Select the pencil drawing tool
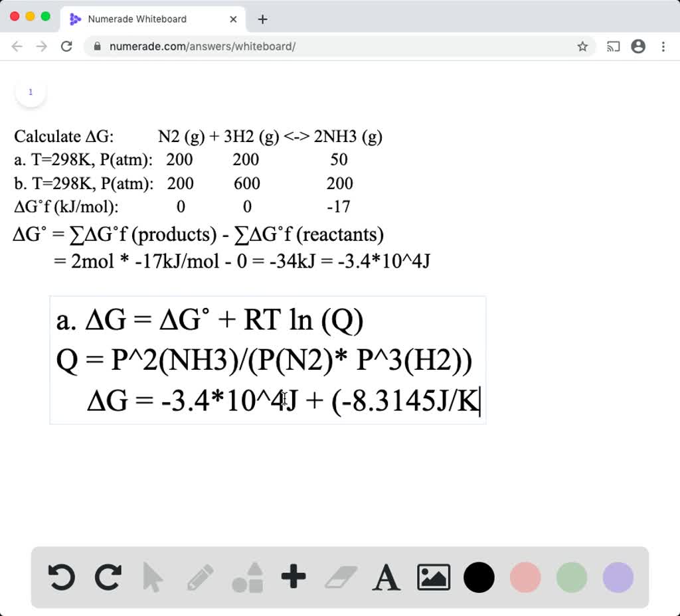Viewport: 680px width, 616px height. tap(200, 577)
